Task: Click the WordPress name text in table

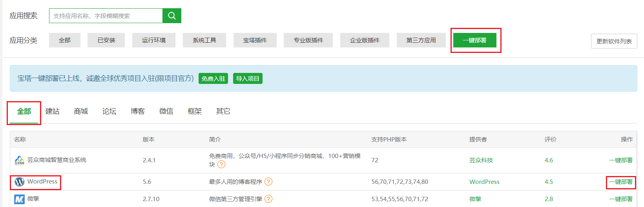Action: pos(42,182)
